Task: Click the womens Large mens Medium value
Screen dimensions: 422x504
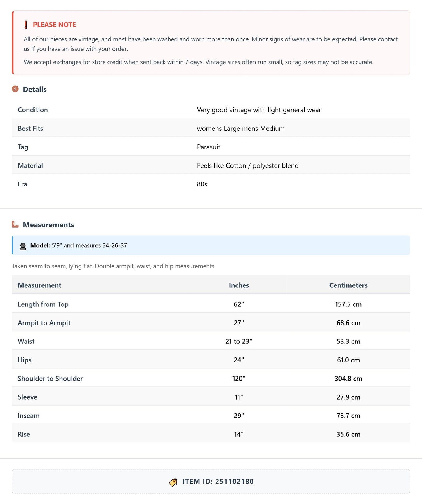Action: pyautogui.click(x=241, y=128)
